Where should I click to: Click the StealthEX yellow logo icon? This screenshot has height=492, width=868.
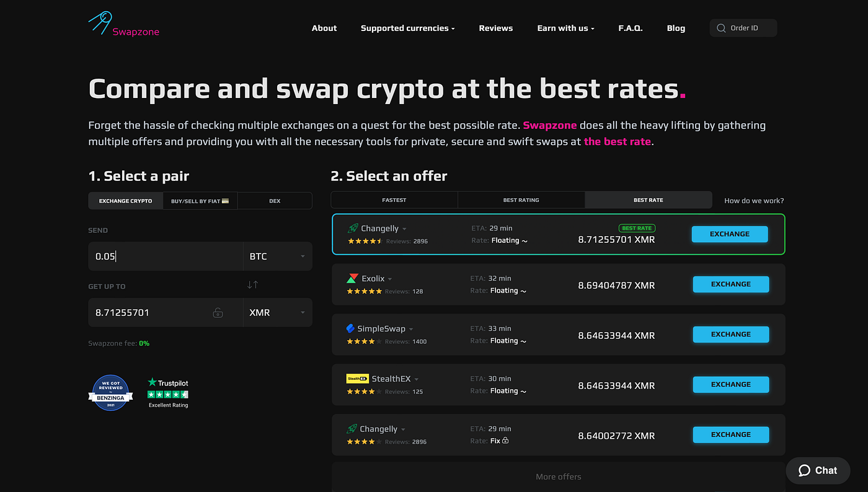(x=358, y=379)
